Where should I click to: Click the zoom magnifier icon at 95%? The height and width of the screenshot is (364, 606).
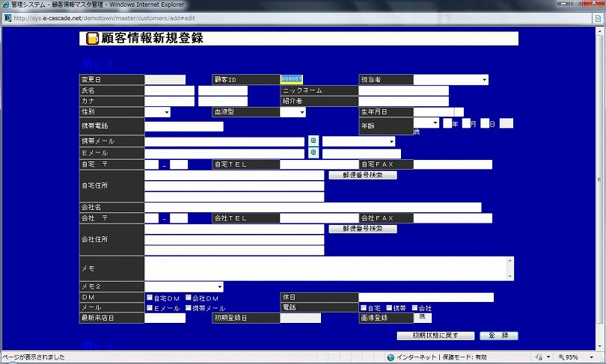[x=561, y=357]
